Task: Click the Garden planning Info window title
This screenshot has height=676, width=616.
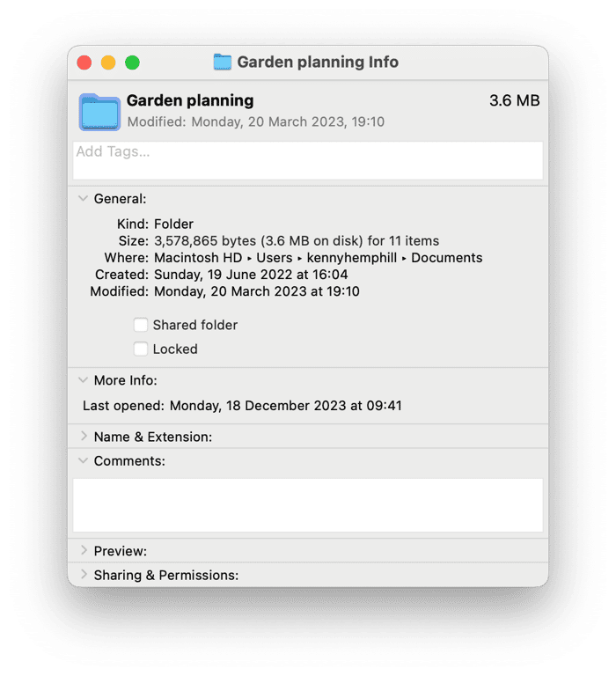Action: [x=318, y=62]
